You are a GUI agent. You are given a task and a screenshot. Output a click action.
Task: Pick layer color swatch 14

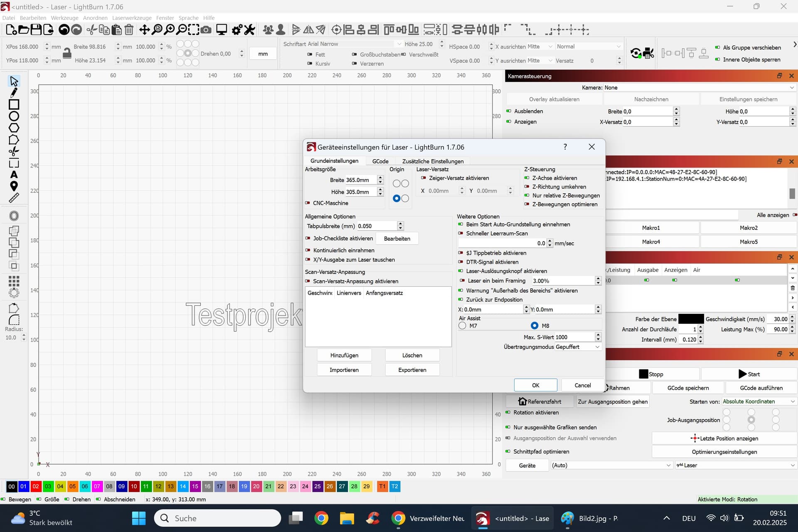183,486
